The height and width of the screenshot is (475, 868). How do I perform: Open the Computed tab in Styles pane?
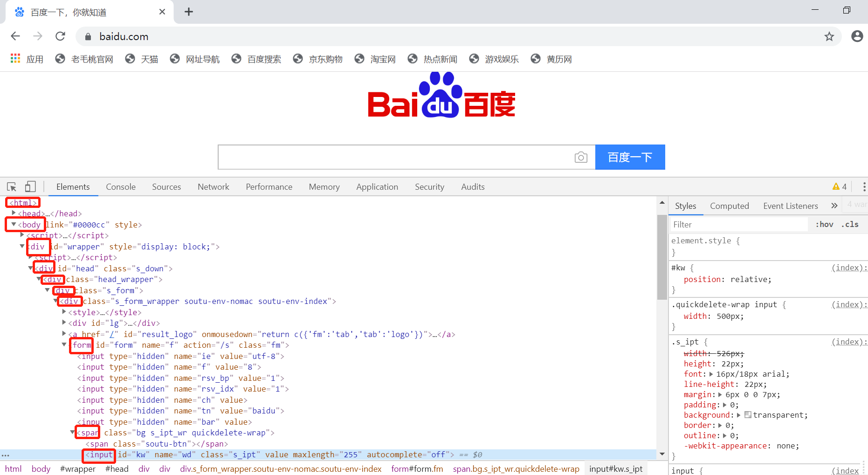(729, 206)
